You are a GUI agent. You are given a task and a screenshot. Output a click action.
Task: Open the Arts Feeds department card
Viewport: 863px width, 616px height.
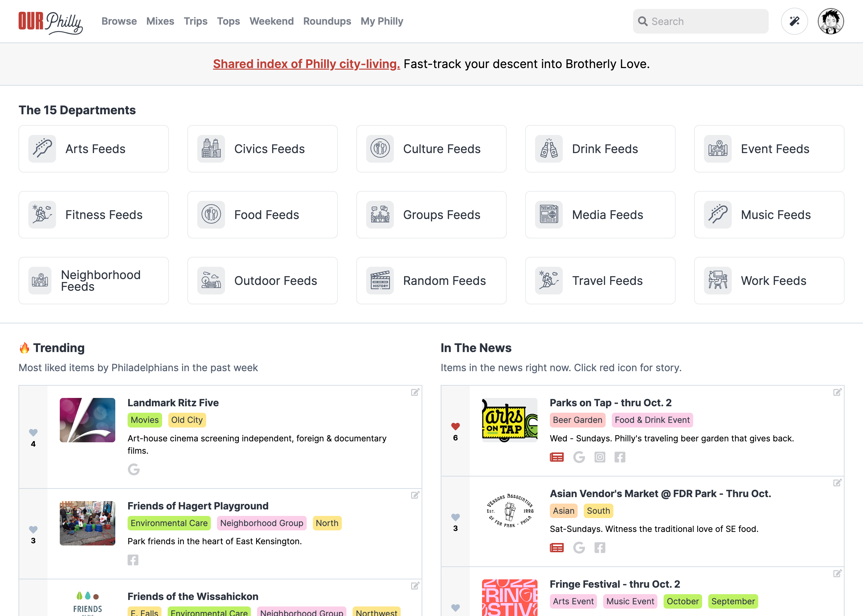click(x=93, y=149)
